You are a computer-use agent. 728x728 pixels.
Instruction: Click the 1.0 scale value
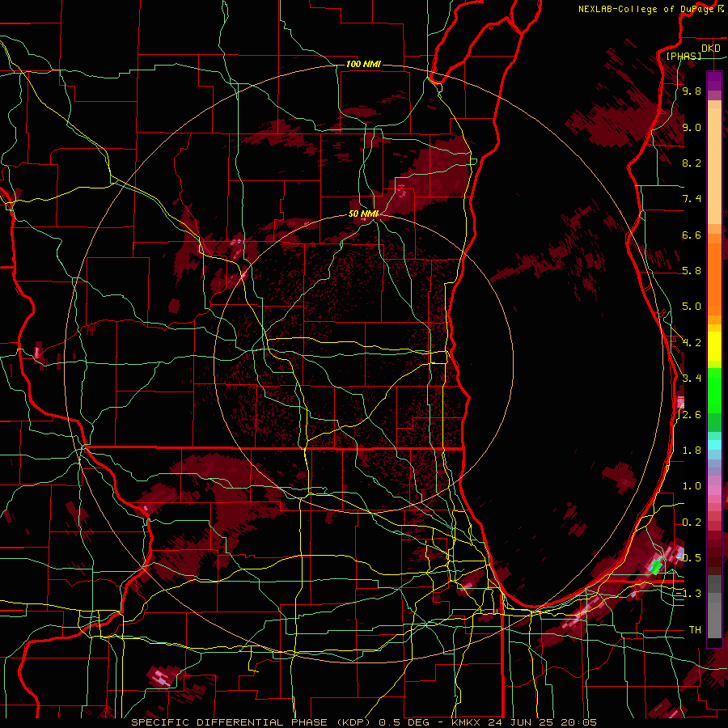692,486
